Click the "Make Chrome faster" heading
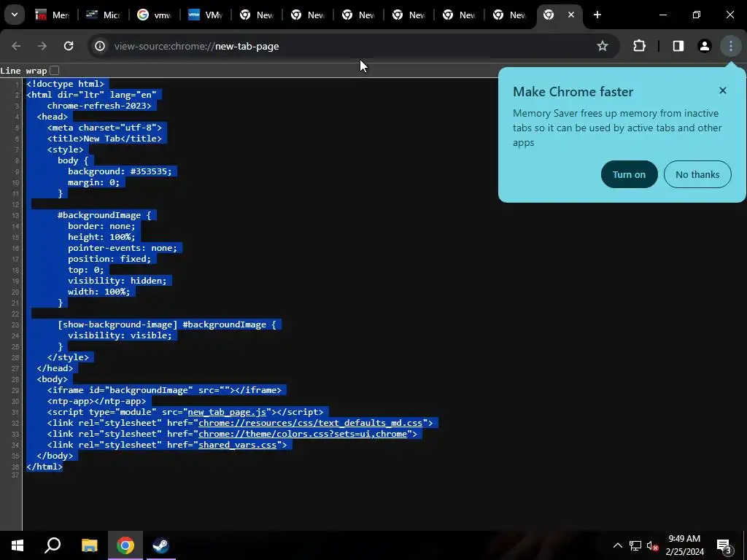The width and height of the screenshot is (747, 560). (573, 91)
